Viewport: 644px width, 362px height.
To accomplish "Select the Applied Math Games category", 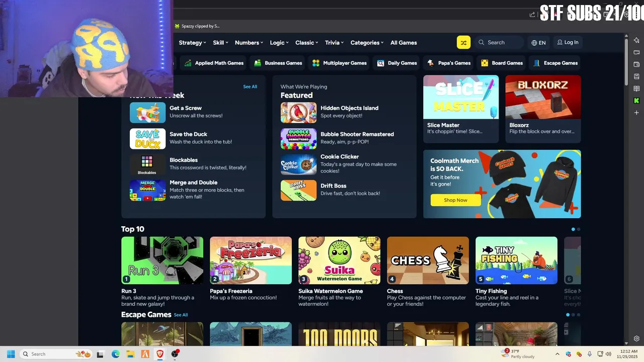I will [214, 63].
